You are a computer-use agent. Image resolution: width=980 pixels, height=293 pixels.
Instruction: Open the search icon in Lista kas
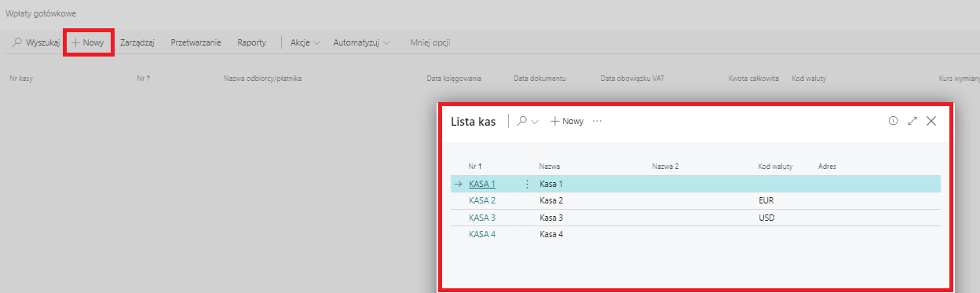pos(522,121)
